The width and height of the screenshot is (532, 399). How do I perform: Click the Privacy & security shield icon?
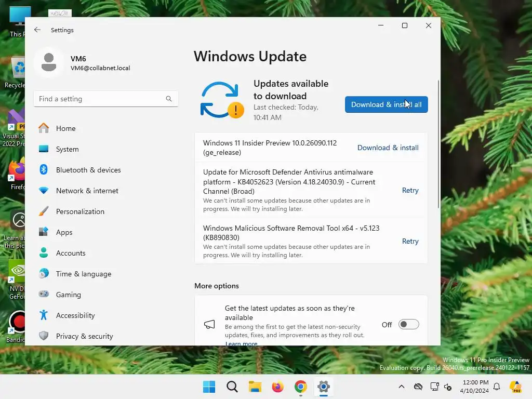(x=44, y=336)
